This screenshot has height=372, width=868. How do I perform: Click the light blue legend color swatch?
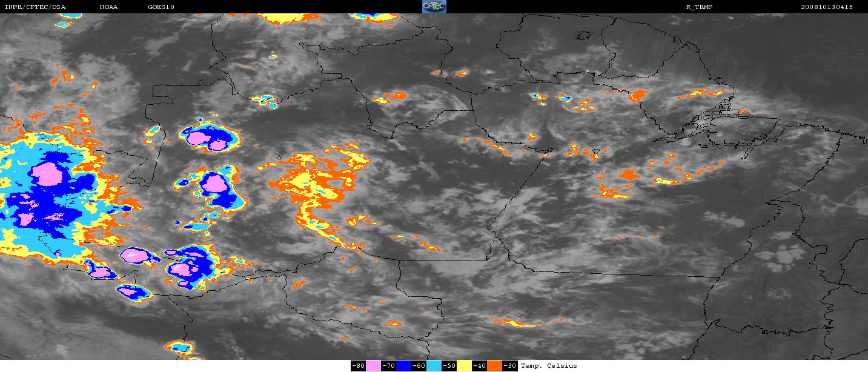(x=434, y=366)
